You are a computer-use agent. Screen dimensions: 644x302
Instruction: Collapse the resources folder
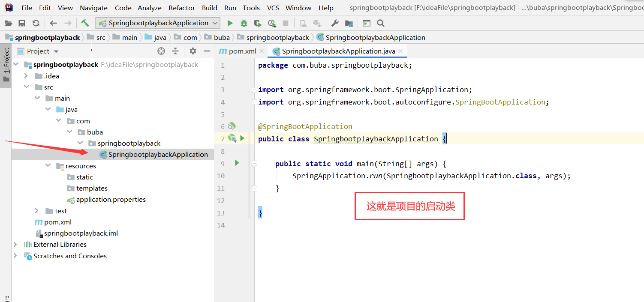48,166
